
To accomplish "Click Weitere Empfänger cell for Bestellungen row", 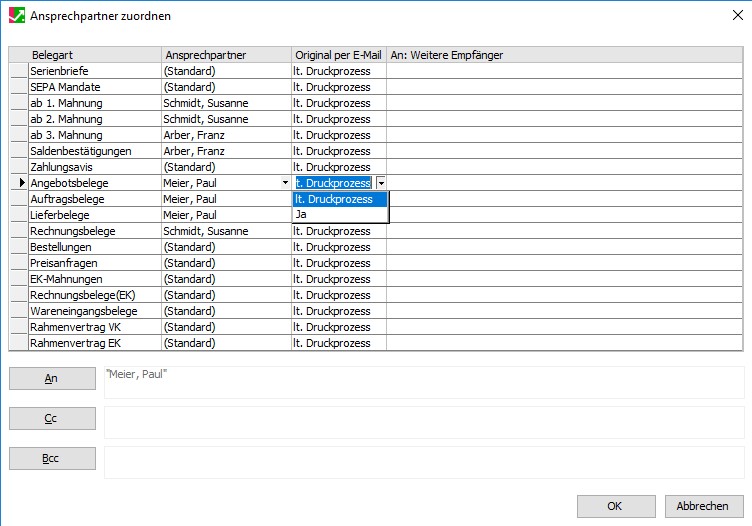I will click(x=564, y=247).
